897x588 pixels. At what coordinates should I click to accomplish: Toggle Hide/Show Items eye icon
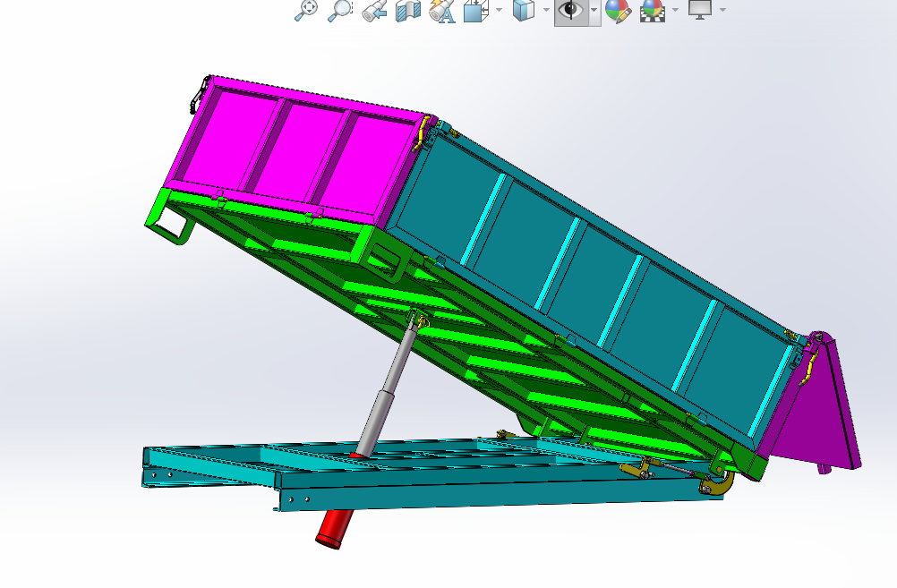[x=571, y=11]
